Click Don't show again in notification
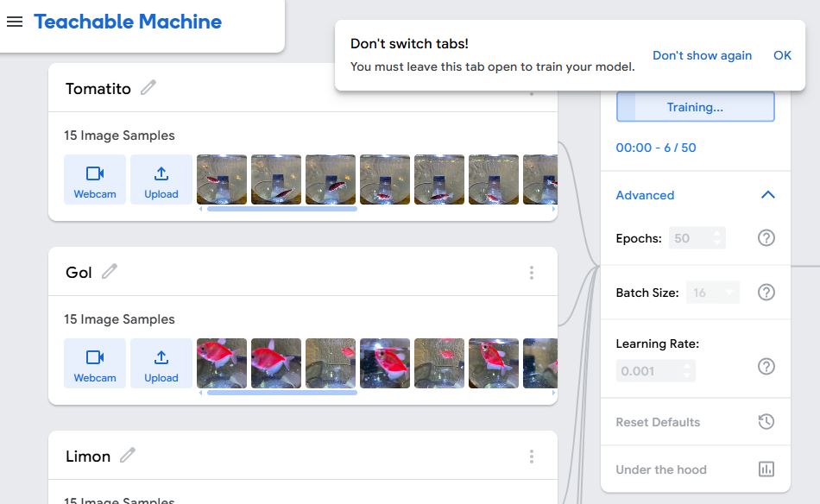This screenshot has width=820, height=504. coord(702,55)
